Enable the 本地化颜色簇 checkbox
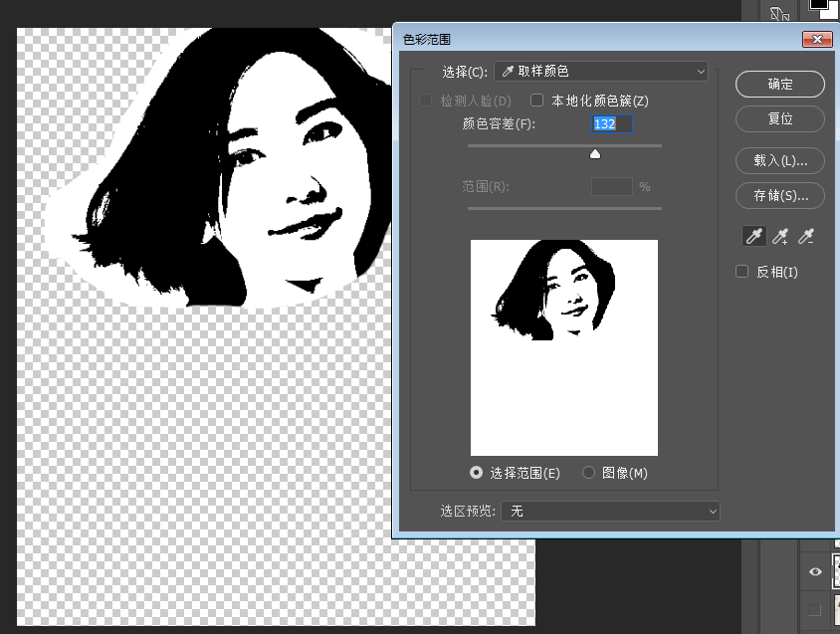 click(x=536, y=101)
